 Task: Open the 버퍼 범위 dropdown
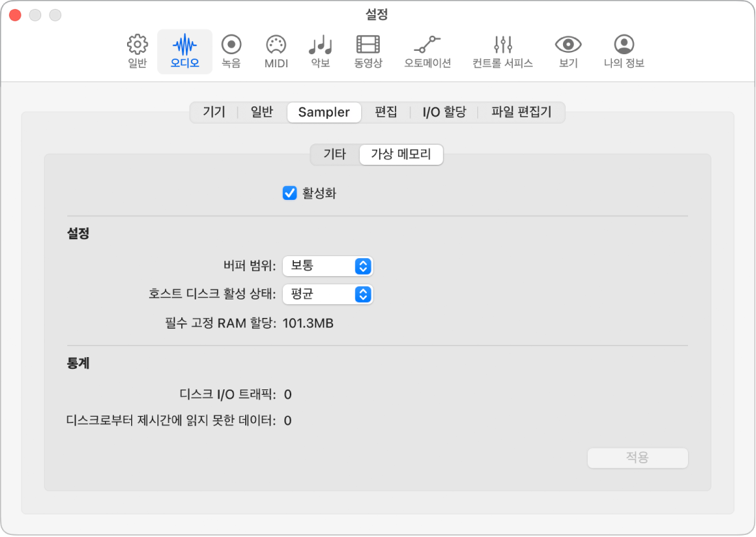(328, 266)
